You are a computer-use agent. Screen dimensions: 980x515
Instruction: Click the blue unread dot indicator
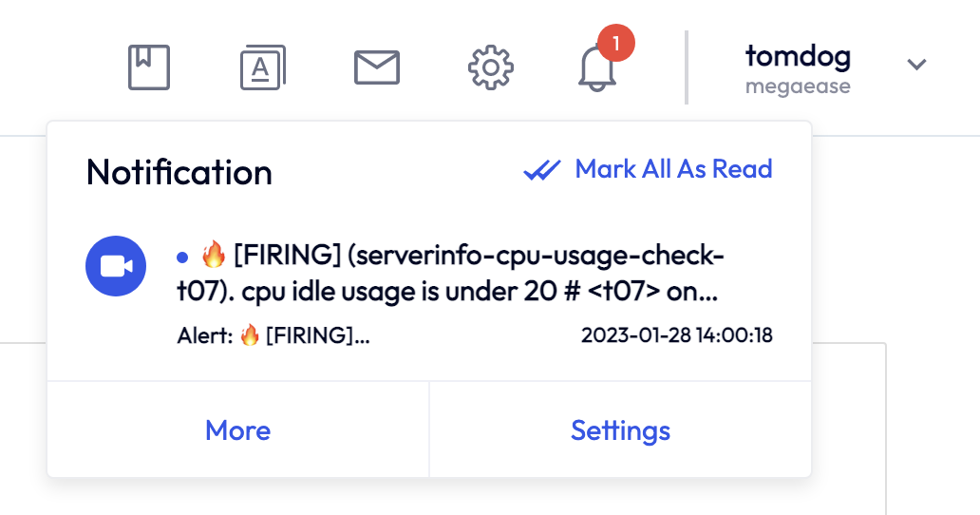[182, 257]
